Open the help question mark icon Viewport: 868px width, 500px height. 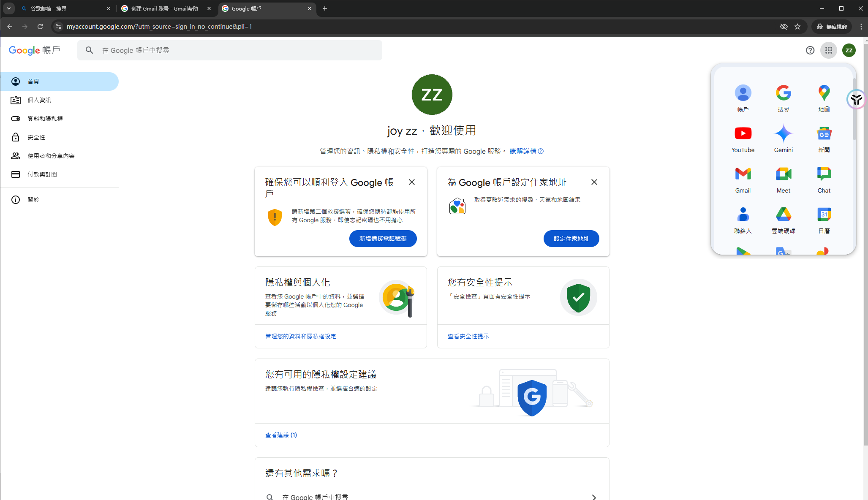point(810,50)
